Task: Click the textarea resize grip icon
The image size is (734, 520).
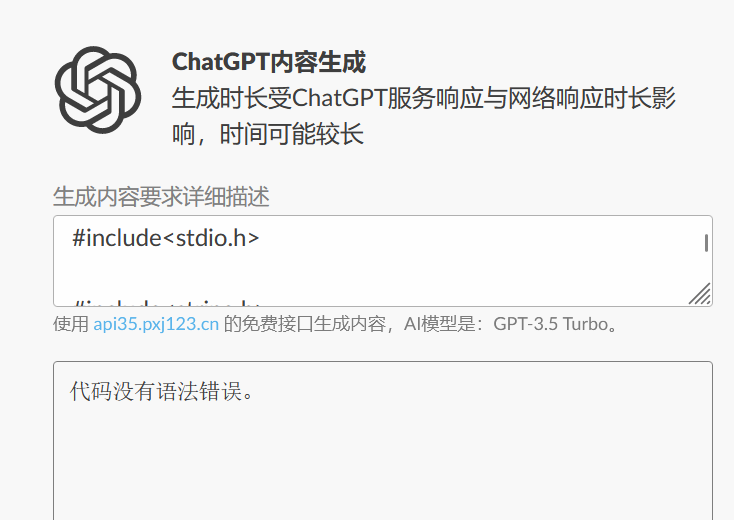Action: [x=700, y=293]
